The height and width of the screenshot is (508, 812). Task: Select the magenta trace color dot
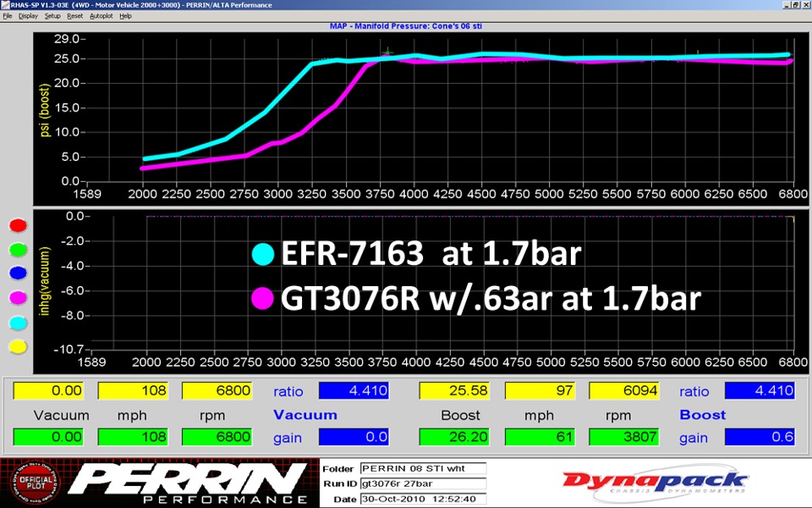point(18,297)
